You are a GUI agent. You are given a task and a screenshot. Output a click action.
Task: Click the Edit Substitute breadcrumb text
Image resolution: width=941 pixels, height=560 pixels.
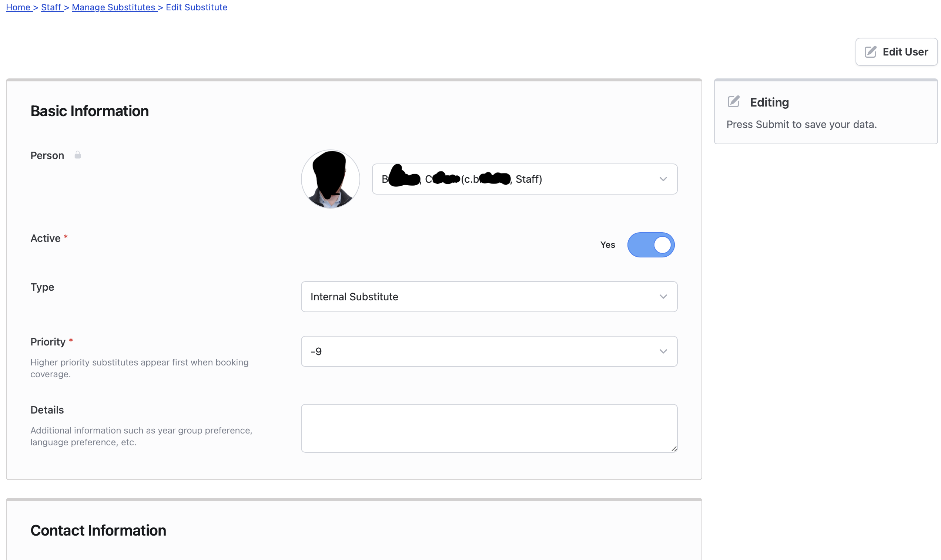(196, 7)
